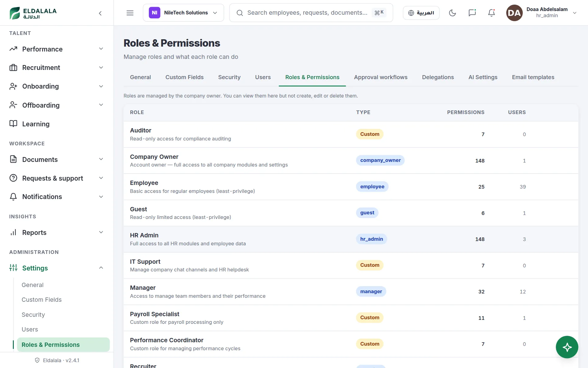Image resolution: width=588 pixels, height=368 pixels.
Task: Collapse the Settings section chevron
Action: (101, 268)
